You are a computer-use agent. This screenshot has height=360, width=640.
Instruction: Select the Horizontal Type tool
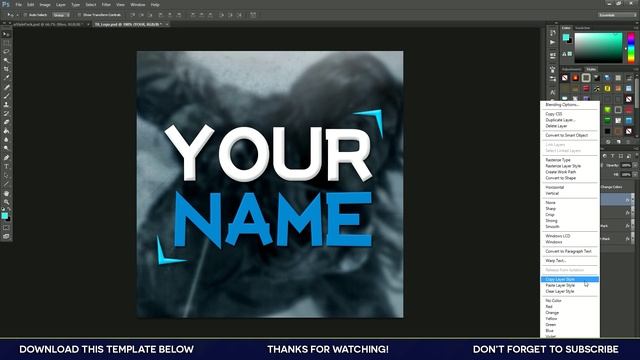[6, 167]
